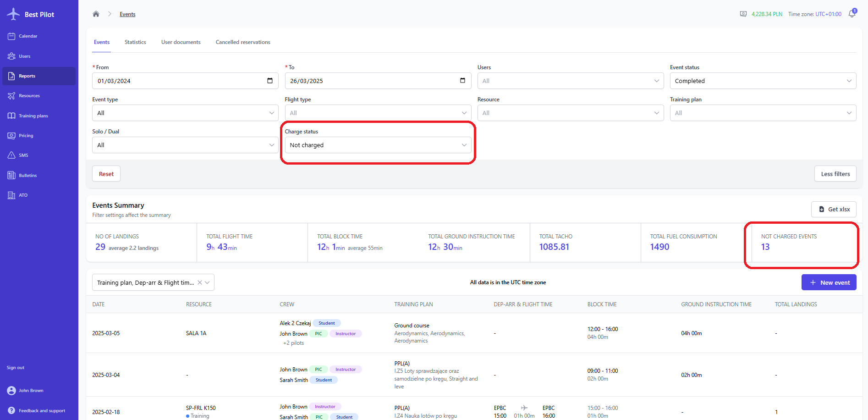Open Feedback and support help icon
This screenshot has width=868, height=420.
(11, 411)
